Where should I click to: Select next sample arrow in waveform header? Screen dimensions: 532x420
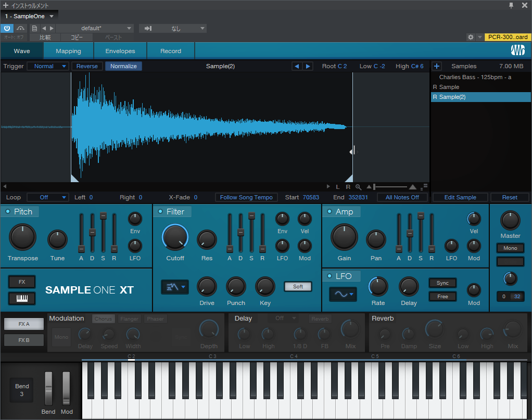coord(308,66)
